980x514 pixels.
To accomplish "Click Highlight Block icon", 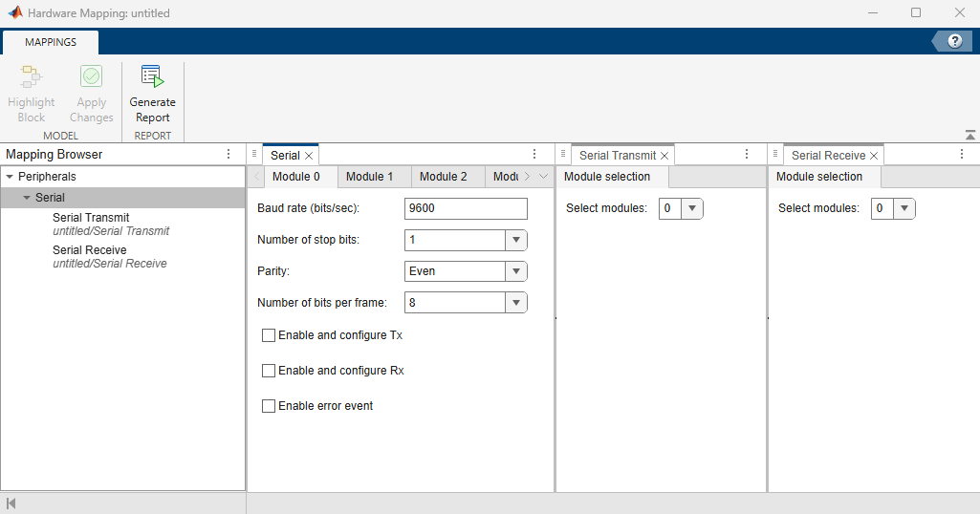I will tap(31, 76).
